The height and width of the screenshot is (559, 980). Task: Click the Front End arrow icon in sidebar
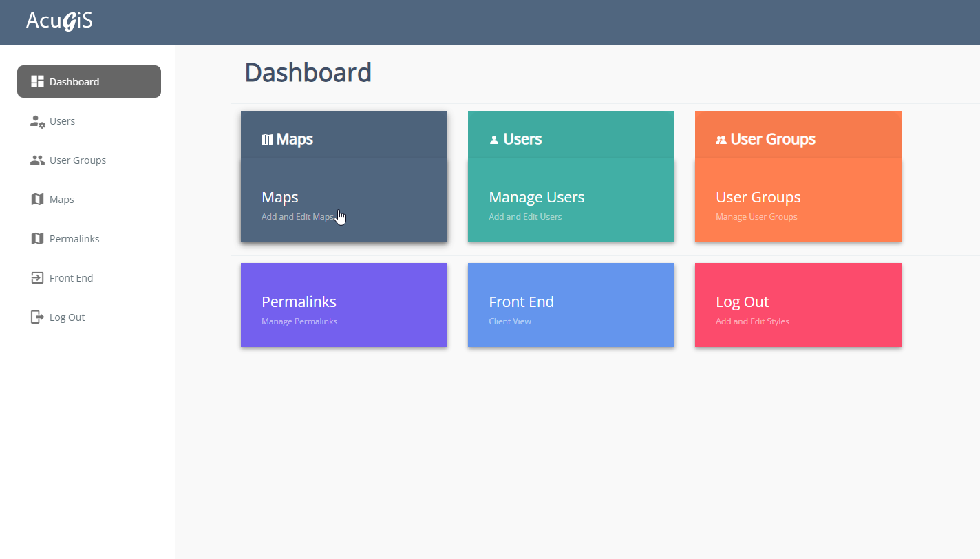pos(37,278)
